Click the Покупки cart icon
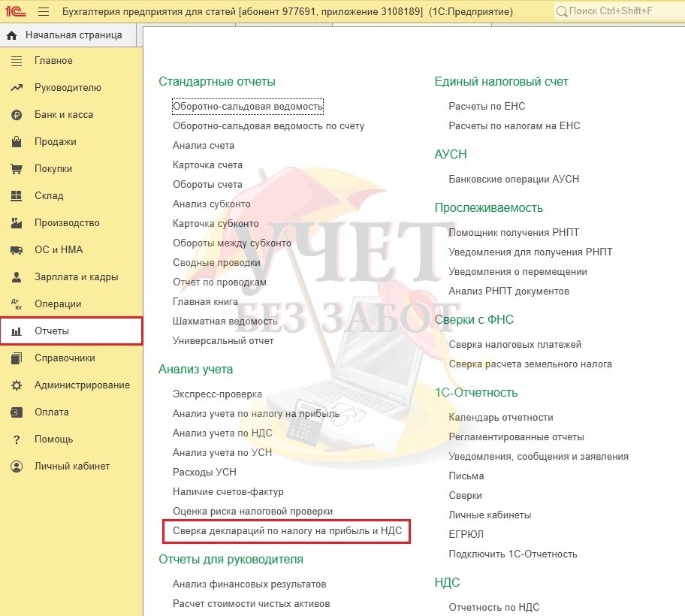Viewport: 685px width, 616px height. click(17, 168)
